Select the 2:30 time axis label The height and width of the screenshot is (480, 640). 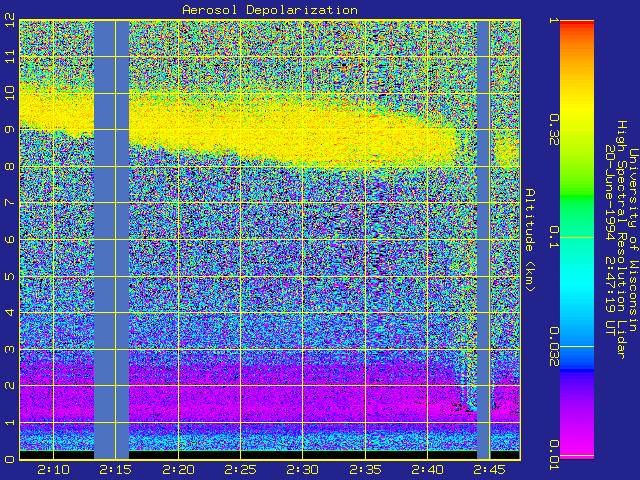[x=303, y=470]
